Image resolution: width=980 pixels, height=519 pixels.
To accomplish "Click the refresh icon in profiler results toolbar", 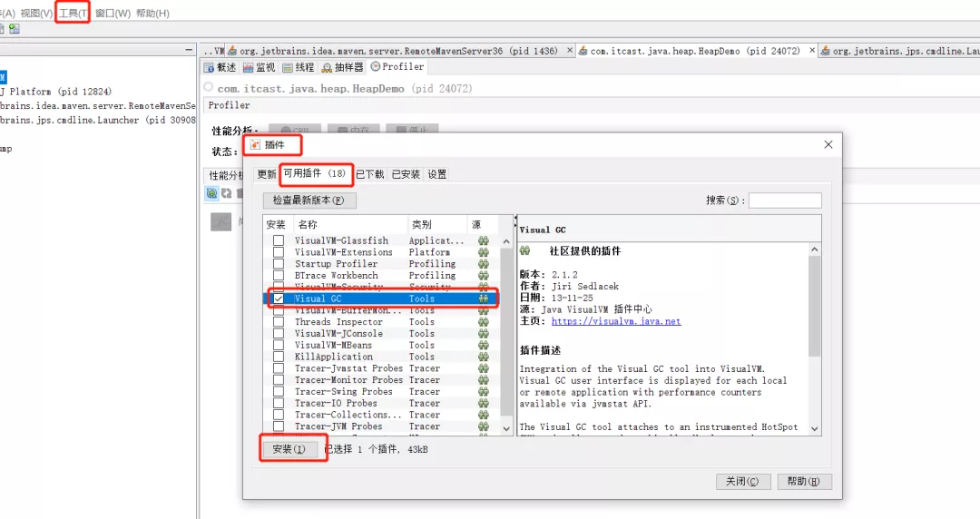I will (x=226, y=193).
